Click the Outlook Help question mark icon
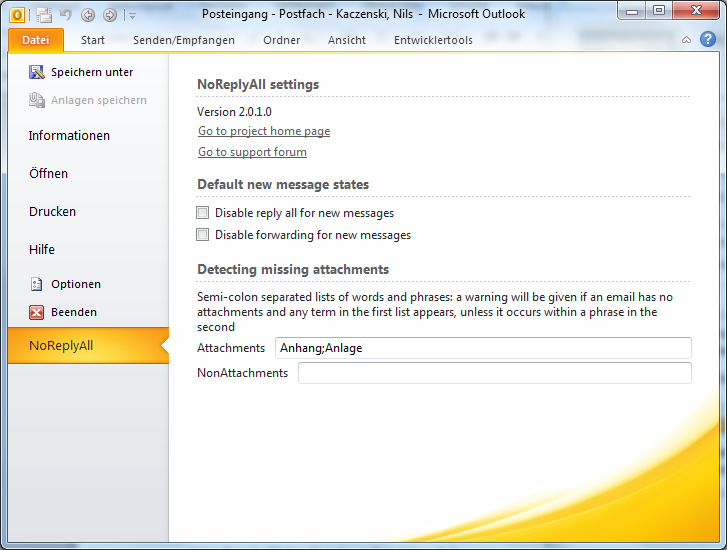Screen dimensions: 727x550 click(708, 39)
